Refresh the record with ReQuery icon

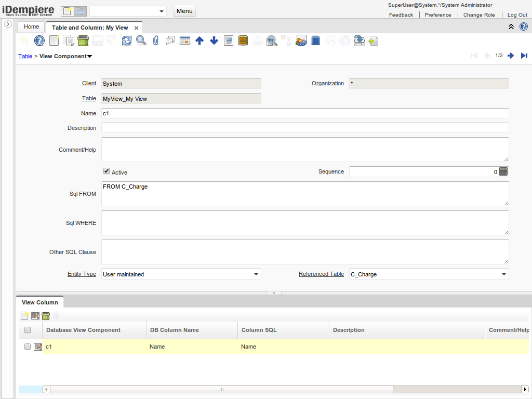click(127, 41)
